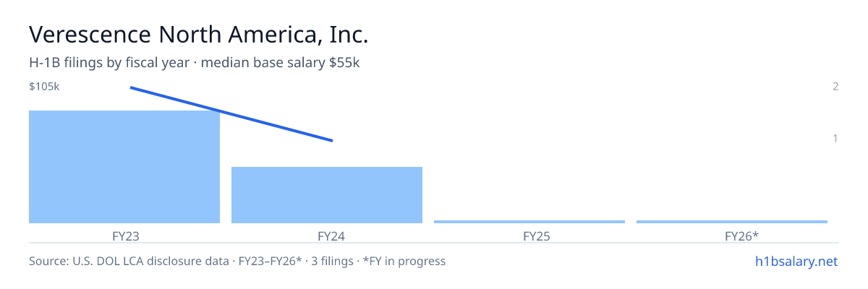Click the median base salary $55k text

[281, 63]
